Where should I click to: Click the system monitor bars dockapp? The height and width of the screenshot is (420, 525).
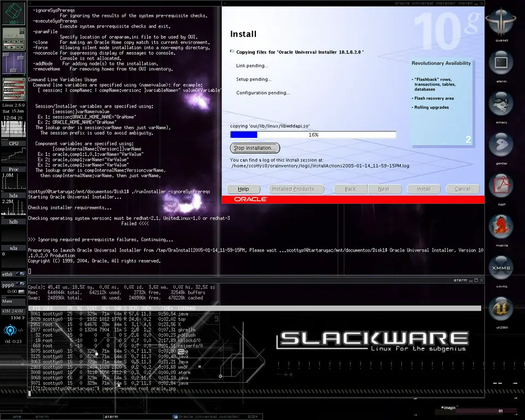coord(14,89)
